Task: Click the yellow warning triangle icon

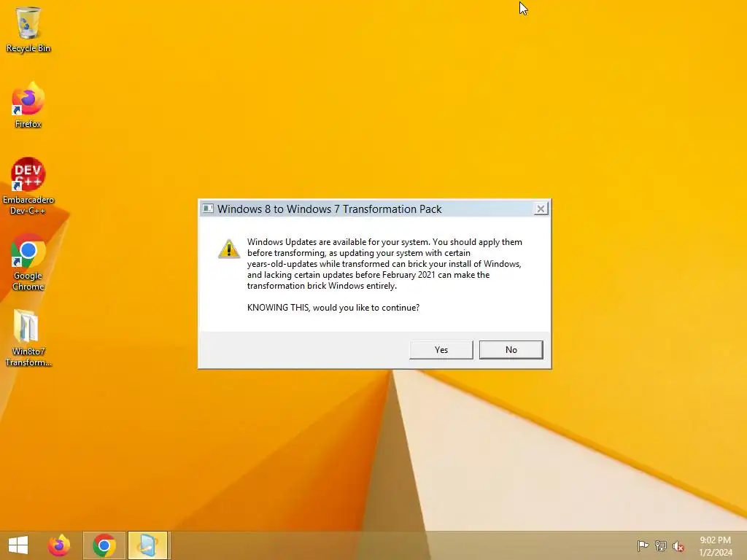Action: pyautogui.click(x=228, y=249)
